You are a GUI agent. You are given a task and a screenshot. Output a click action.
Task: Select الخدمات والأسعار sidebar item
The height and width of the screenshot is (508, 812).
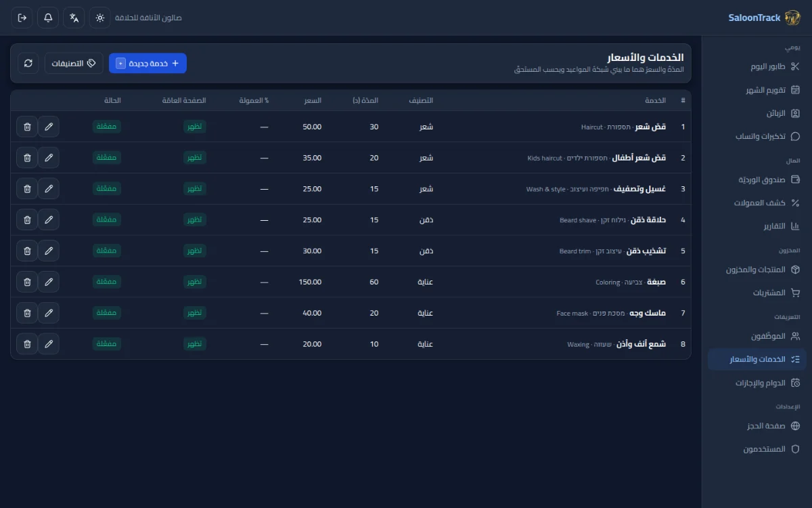pyautogui.click(x=757, y=359)
